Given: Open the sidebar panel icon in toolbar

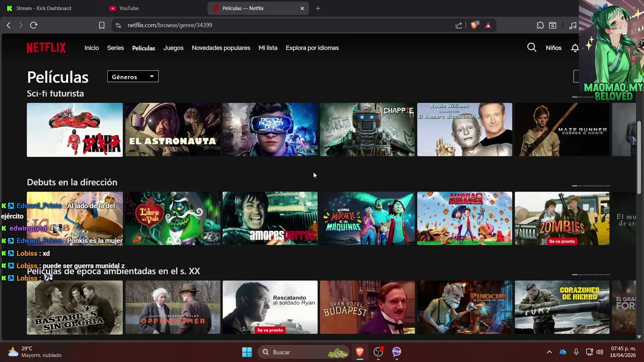Looking at the screenshot, I should [552, 25].
